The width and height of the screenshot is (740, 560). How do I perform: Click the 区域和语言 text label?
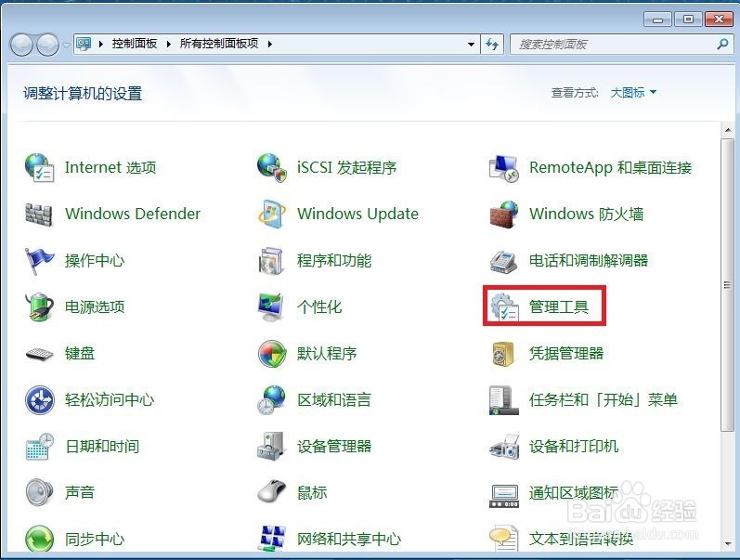(334, 400)
